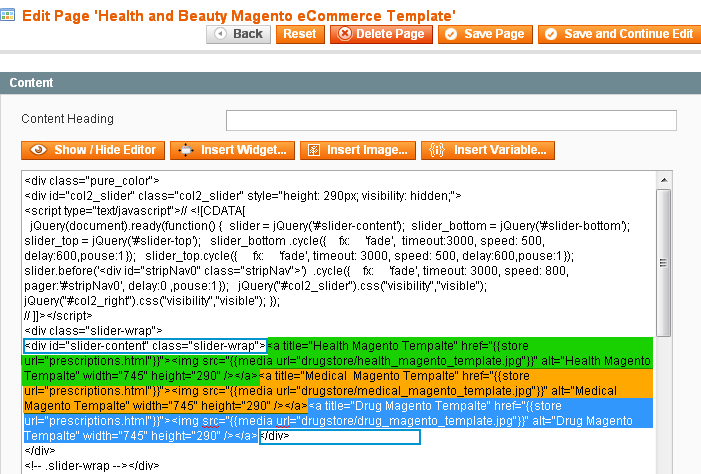
Task: Click the '<script type="text/javascript">' line
Action: [135, 211]
